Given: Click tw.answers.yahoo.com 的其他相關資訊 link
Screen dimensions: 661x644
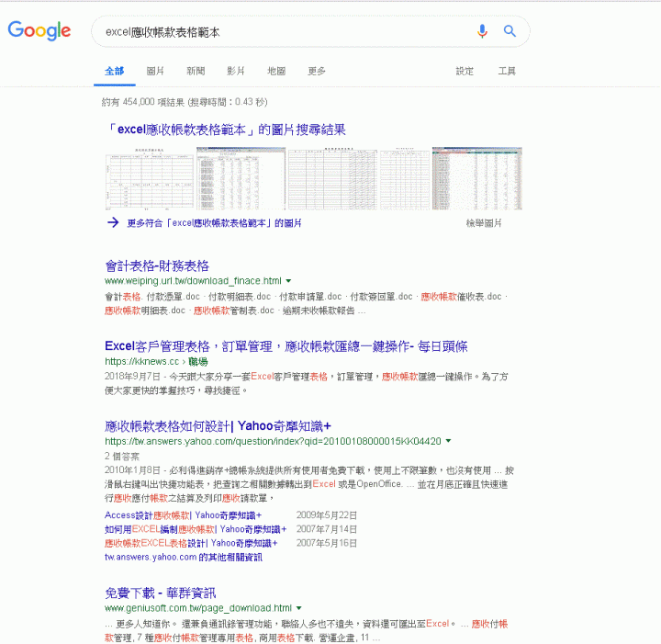Looking at the screenshot, I should 184,557.
